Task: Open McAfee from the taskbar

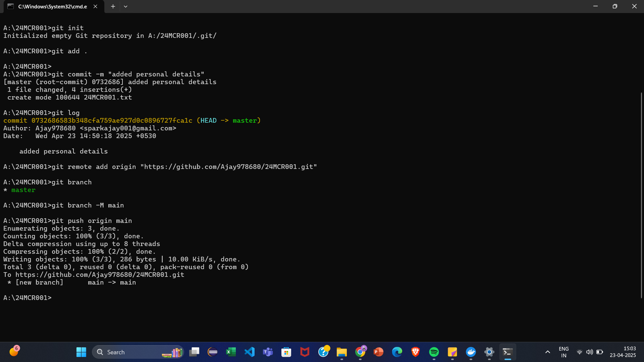Action: (305, 352)
